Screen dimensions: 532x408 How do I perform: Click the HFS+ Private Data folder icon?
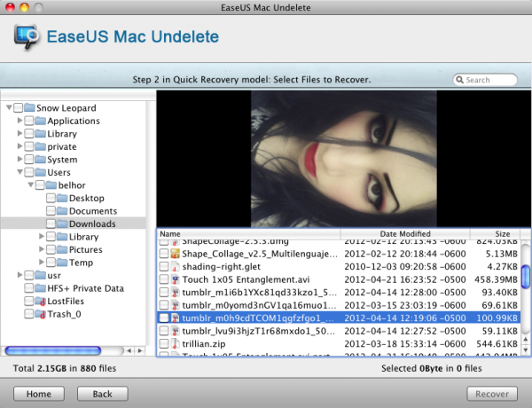[41, 288]
